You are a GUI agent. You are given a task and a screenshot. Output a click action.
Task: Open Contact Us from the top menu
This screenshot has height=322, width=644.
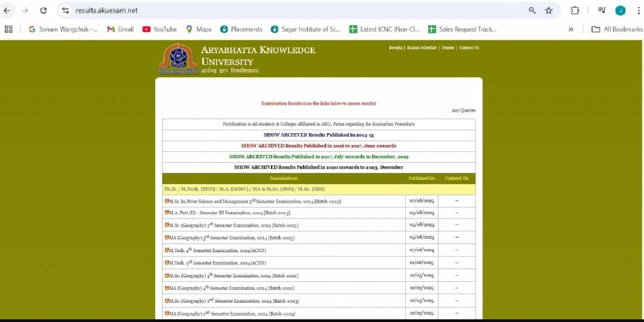pos(469,47)
